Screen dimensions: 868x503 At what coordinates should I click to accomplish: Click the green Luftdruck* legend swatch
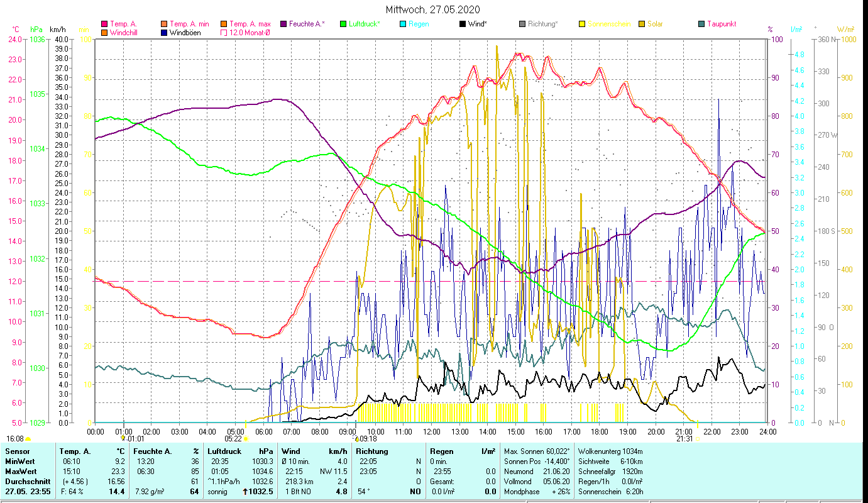[343, 24]
